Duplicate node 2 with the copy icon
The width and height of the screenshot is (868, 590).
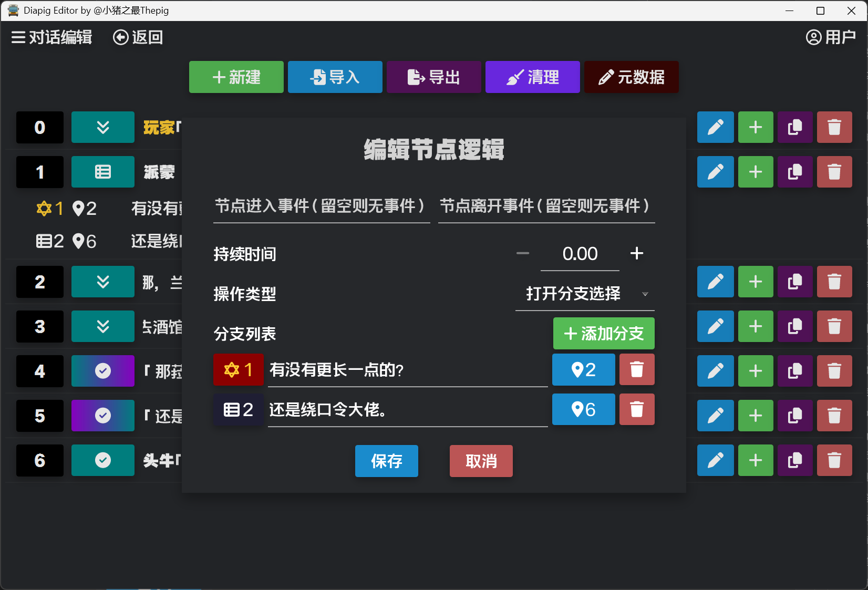(x=794, y=282)
